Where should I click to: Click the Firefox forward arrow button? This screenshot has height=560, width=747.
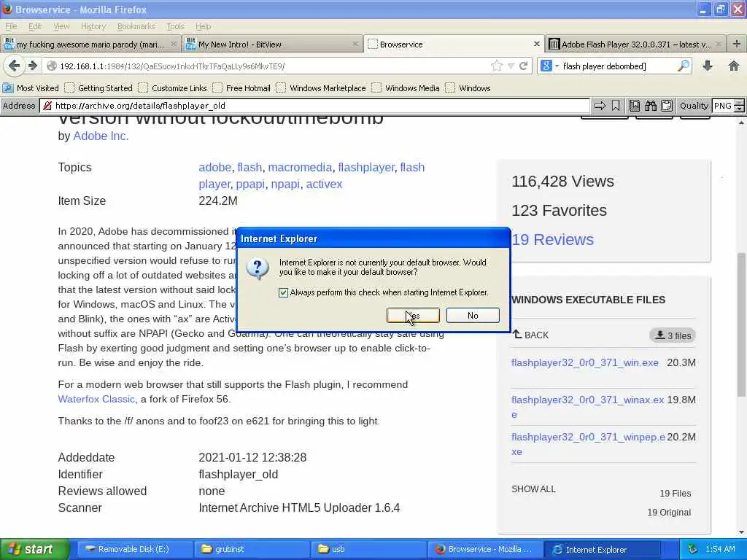(x=32, y=66)
